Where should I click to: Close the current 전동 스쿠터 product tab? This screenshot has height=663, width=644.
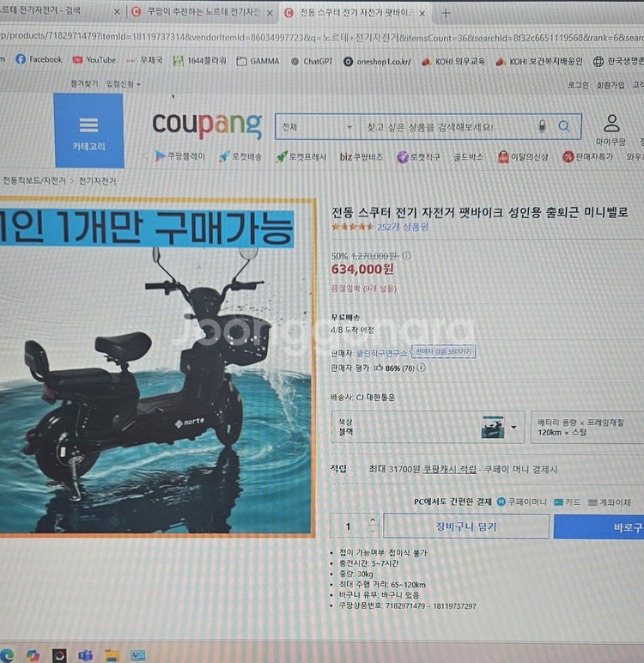[x=422, y=14]
